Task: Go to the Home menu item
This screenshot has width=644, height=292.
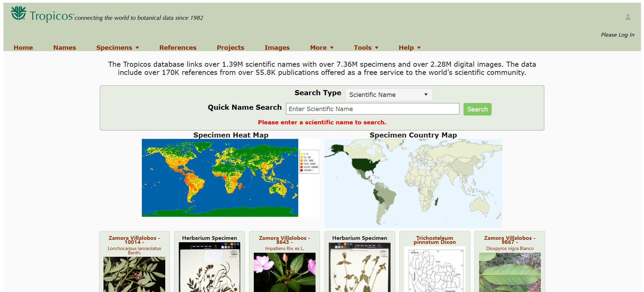Action: tap(23, 48)
